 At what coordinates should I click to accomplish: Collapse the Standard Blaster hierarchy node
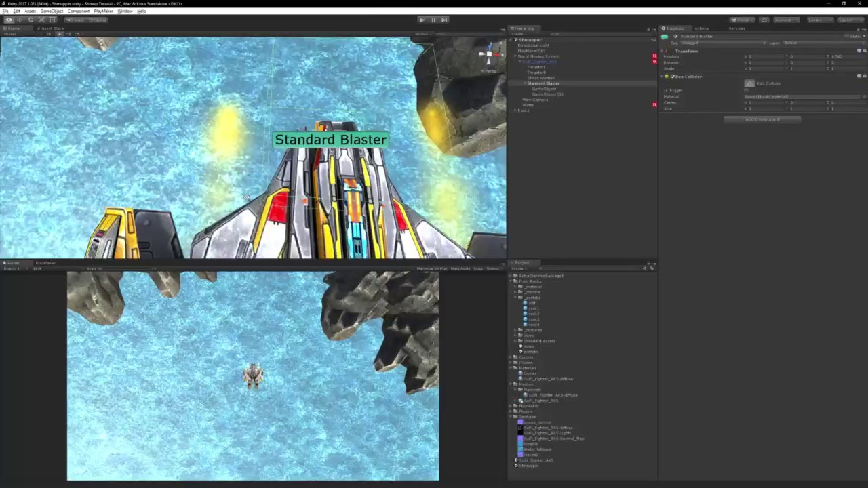tap(524, 83)
